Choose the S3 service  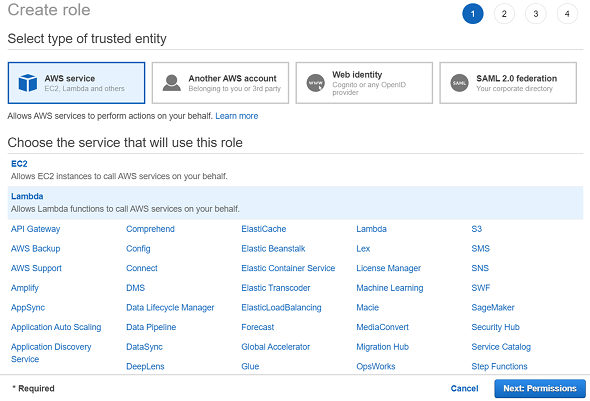tap(477, 229)
